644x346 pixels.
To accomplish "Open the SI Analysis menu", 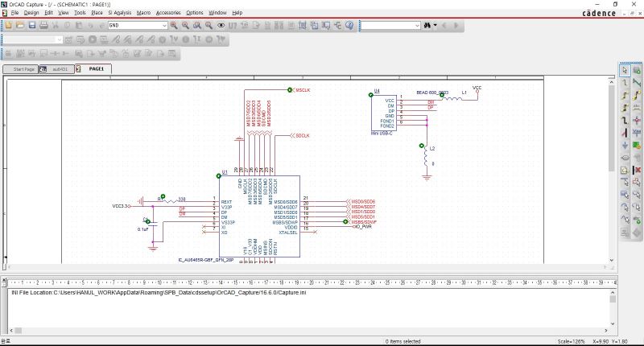I will click(x=120, y=13).
